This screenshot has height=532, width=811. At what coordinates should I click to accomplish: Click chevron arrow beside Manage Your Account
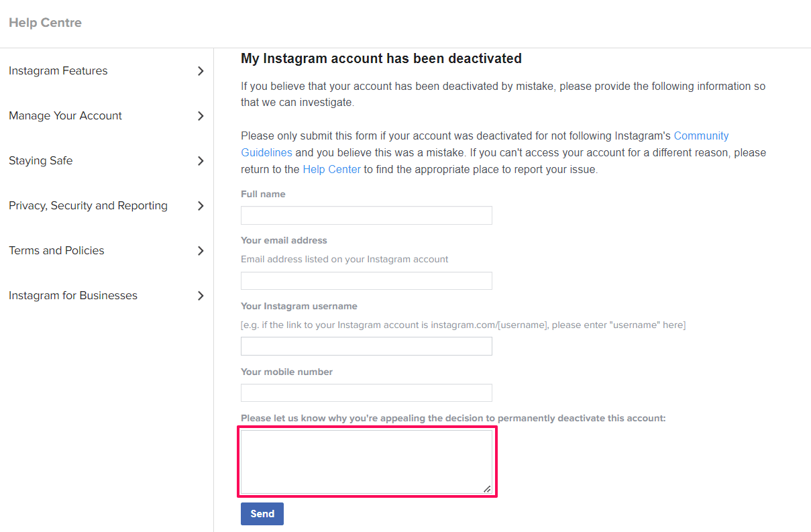click(201, 116)
